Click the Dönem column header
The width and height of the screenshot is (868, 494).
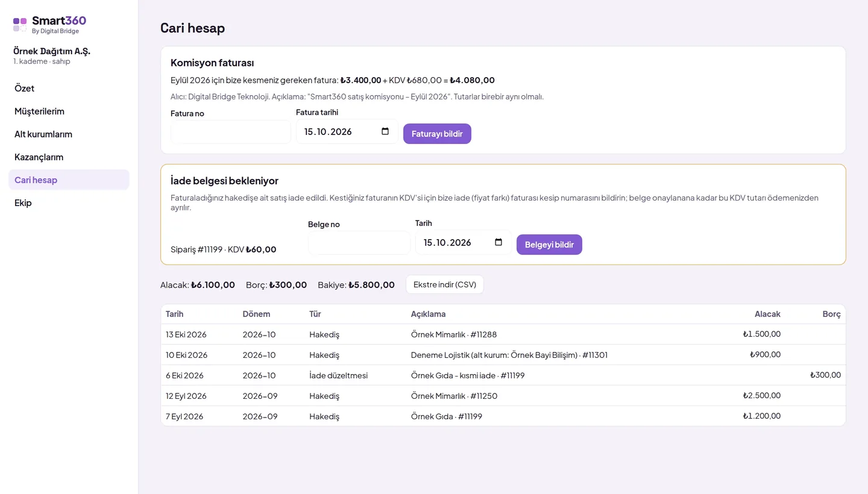[x=256, y=314]
